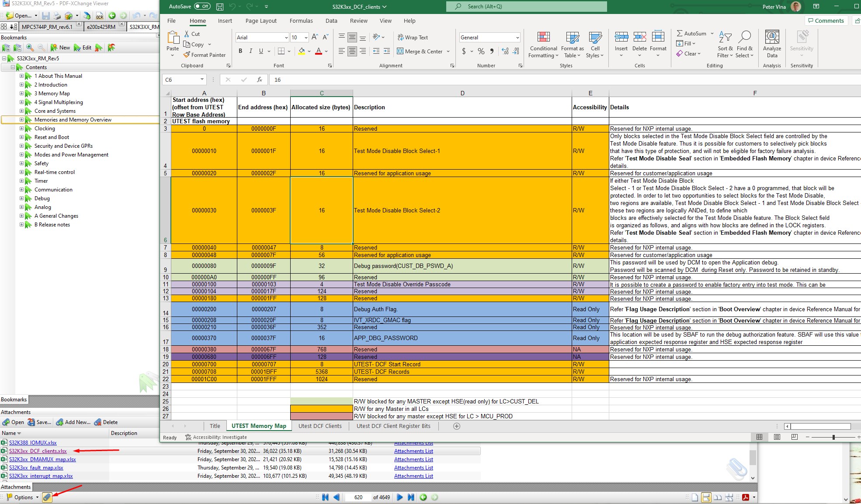The width and height of the screenshot is (861, 504).
Task: Open the Fill Color dropdown arrow
Action: point(309,51)
